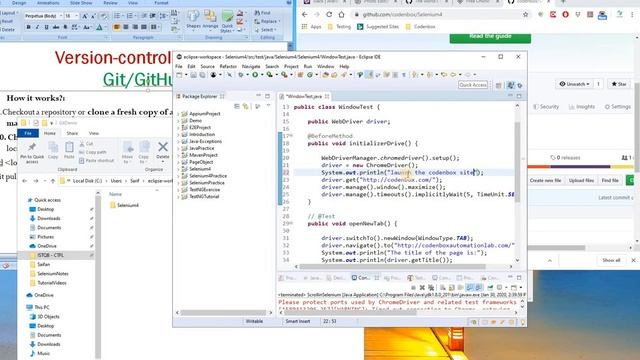
Task: Open the Slide Show tab in PowerPoint
Action: pyautogui.click(x=81, y=3)
